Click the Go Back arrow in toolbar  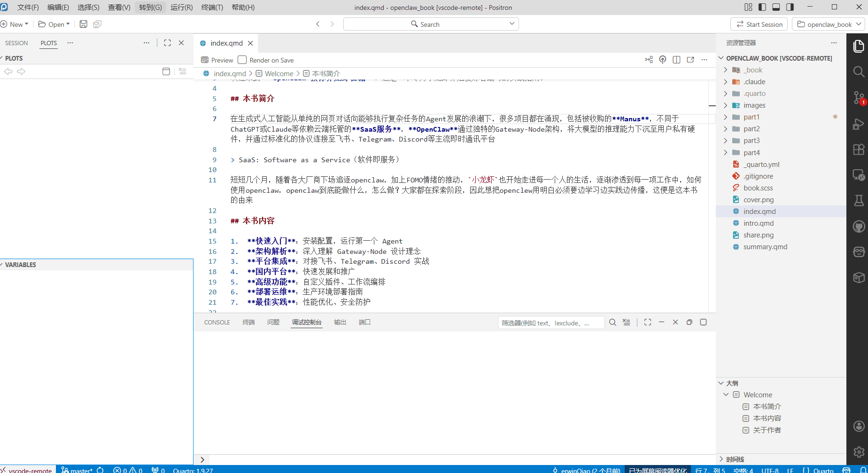(x=318, y=24)
